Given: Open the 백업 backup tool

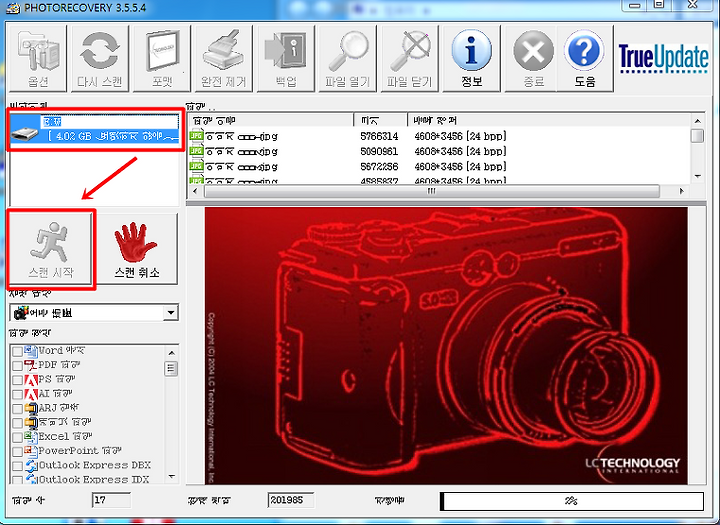Looking at the screenshot, I should pyautogui.click(x=286, y=58).
